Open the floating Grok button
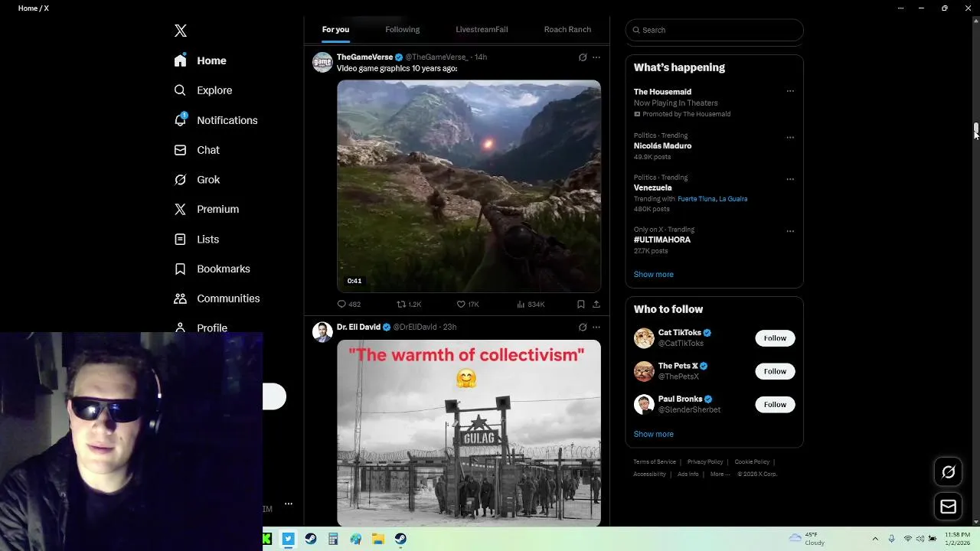Screen dimensions: 980x551 coord(949,472)
